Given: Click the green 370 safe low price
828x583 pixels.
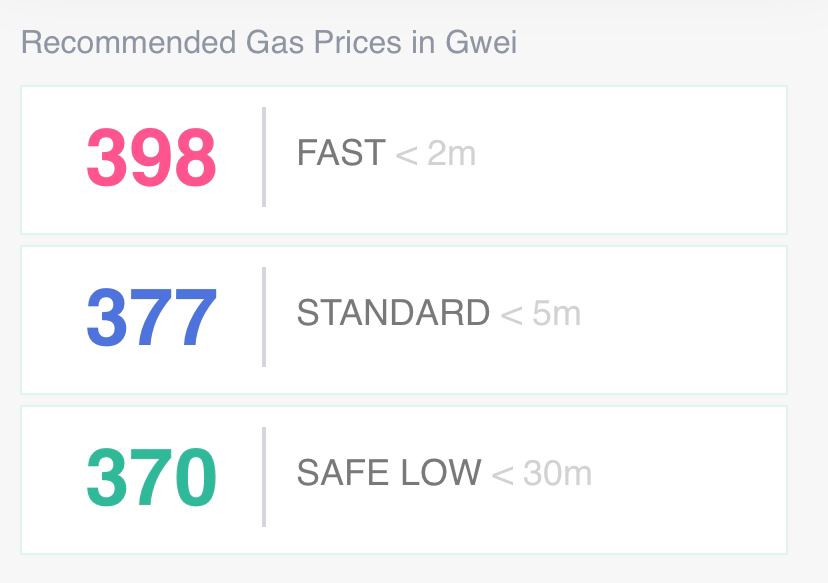Looking at the screenshot, I should pos(152,477).
